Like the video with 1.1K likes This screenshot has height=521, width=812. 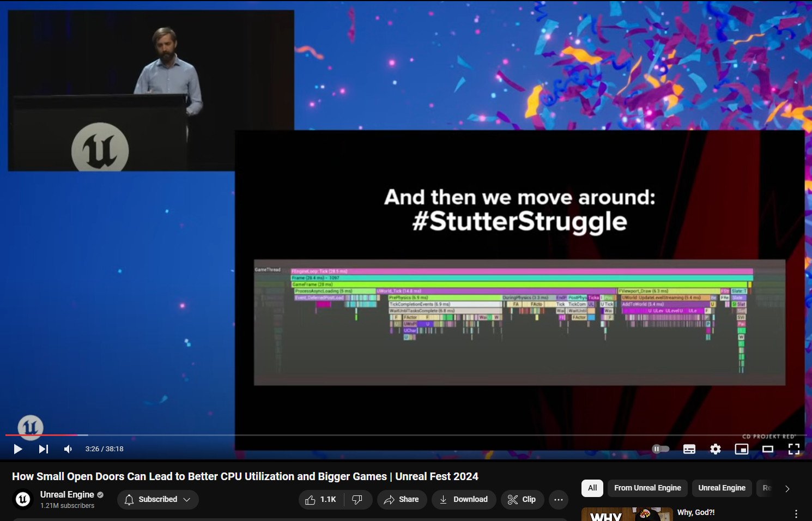321,499
